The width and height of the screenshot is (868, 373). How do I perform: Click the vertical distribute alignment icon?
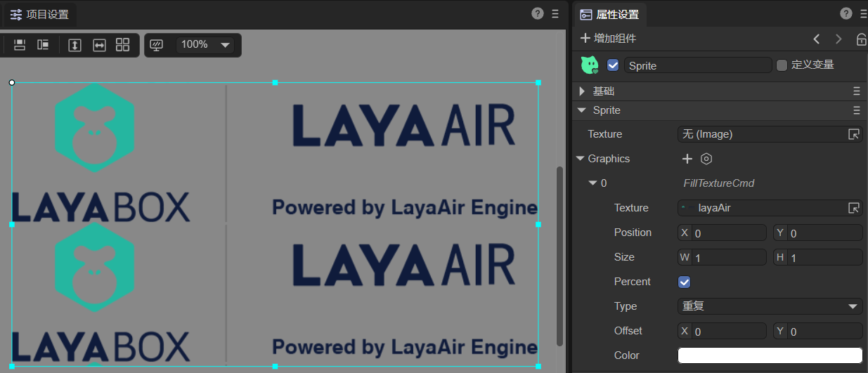[20, 45]
